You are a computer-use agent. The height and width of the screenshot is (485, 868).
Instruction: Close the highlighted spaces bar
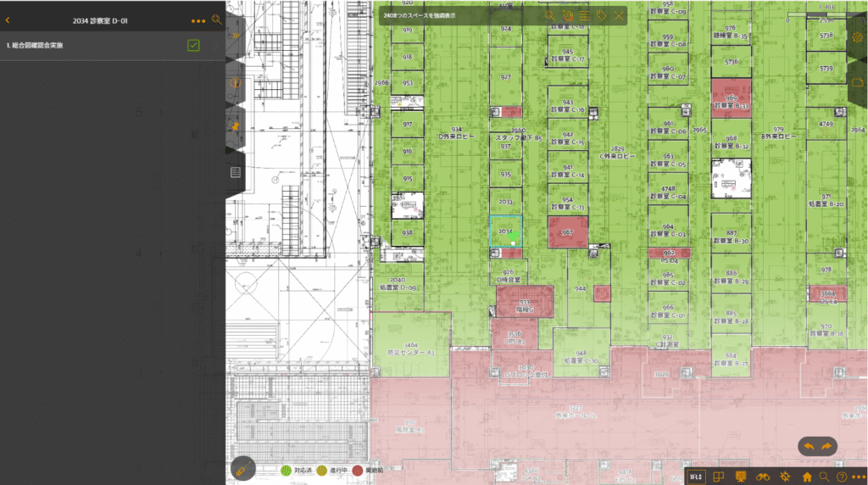coord(620,15)
